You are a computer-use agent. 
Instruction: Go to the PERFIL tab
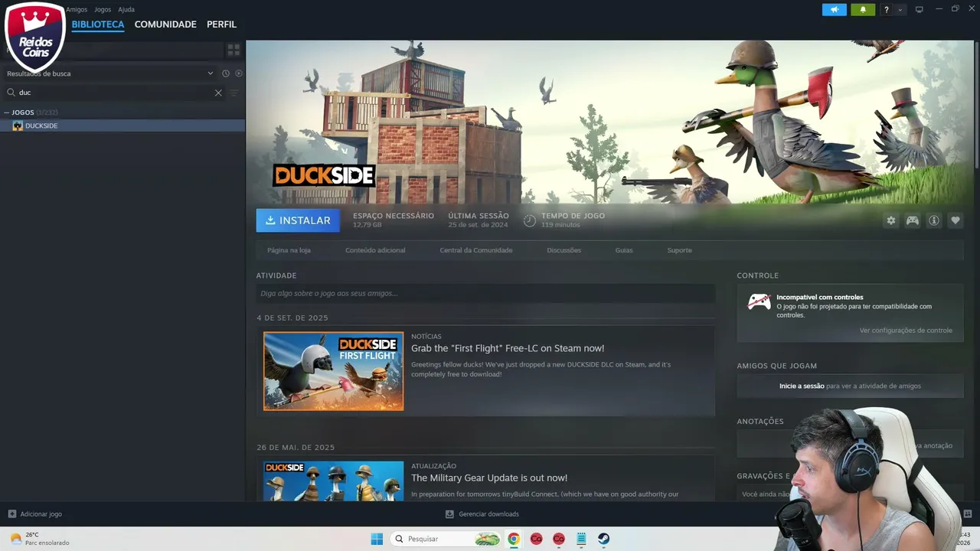pyautogui.click(x=221, y=24)
